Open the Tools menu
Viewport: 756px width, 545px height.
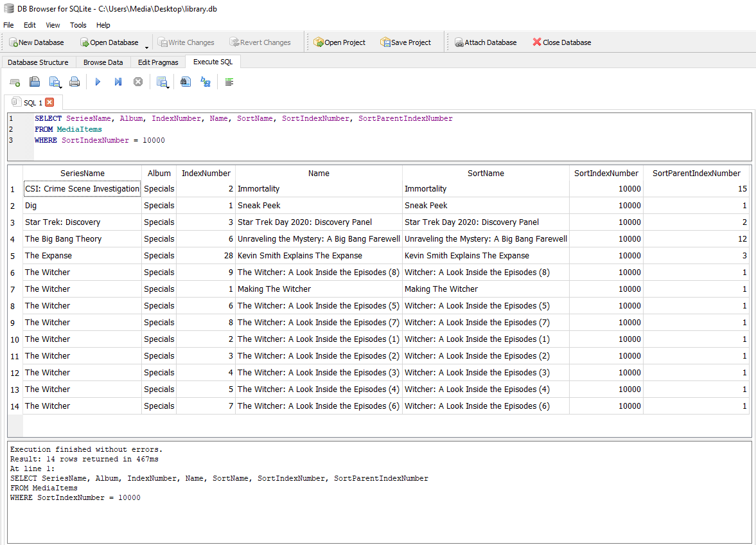(x=78, y=25)
